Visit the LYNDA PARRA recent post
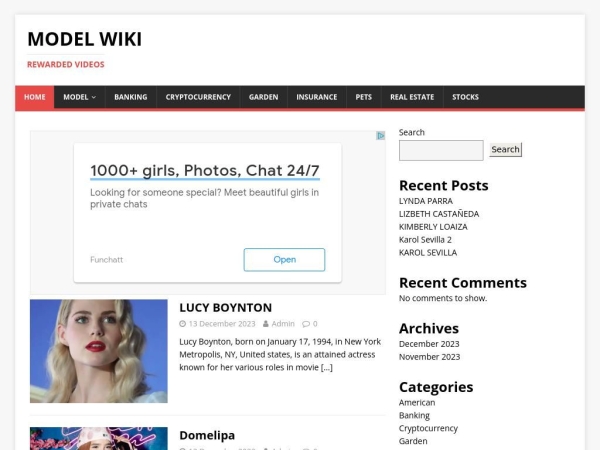Screen dimensions: 600x450 click(425, 201)
